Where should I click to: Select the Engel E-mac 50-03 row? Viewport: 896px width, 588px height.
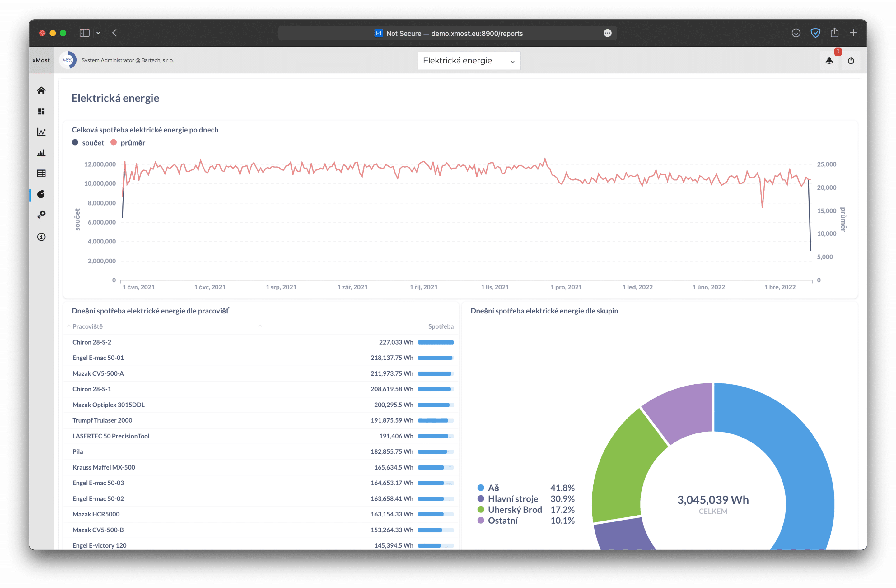pos(260,482)
